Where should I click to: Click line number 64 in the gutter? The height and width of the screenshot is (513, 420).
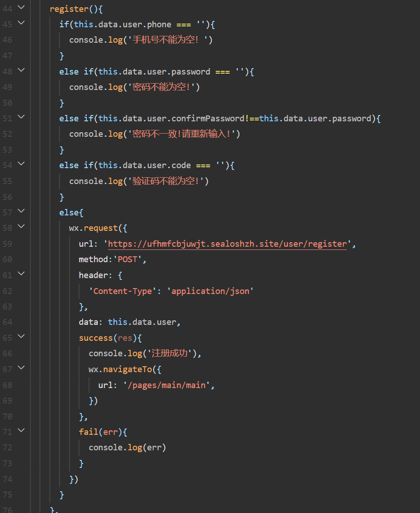8,322
